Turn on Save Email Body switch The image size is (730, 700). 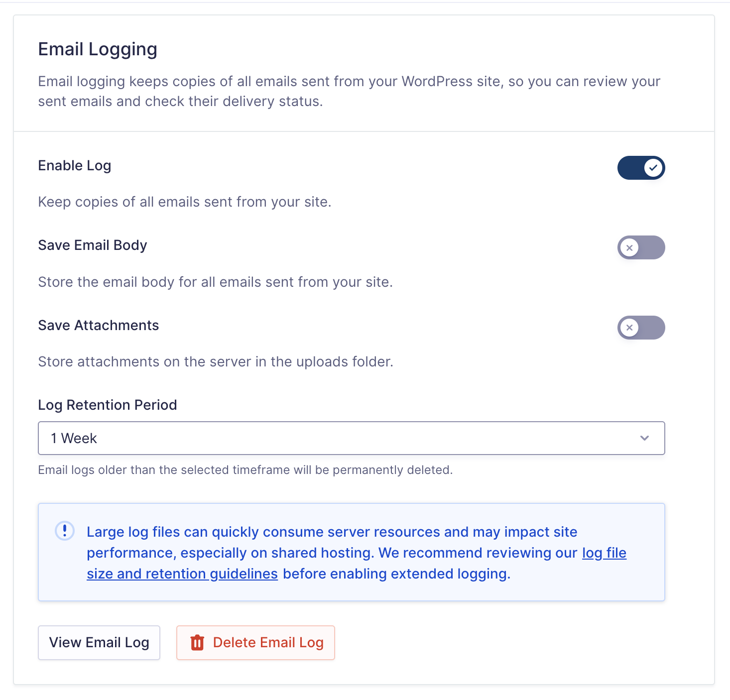[x=641, y=247]
